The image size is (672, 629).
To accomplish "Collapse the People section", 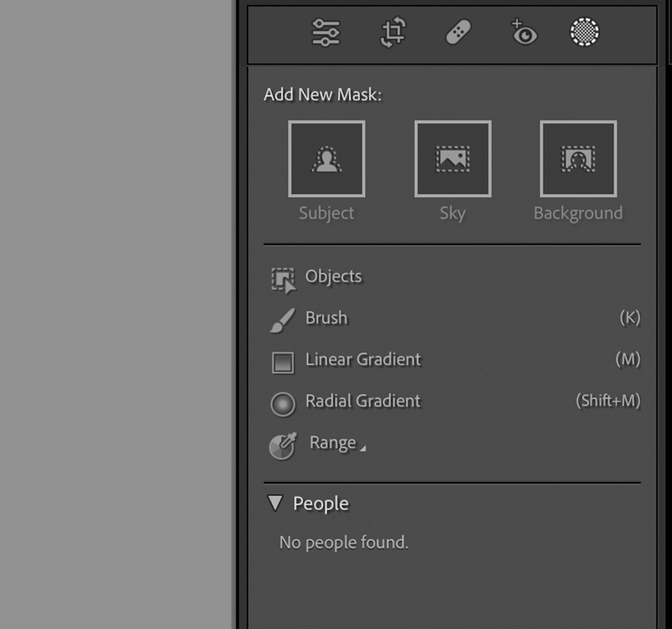I will pyautogui.click(x=276, y=503).
